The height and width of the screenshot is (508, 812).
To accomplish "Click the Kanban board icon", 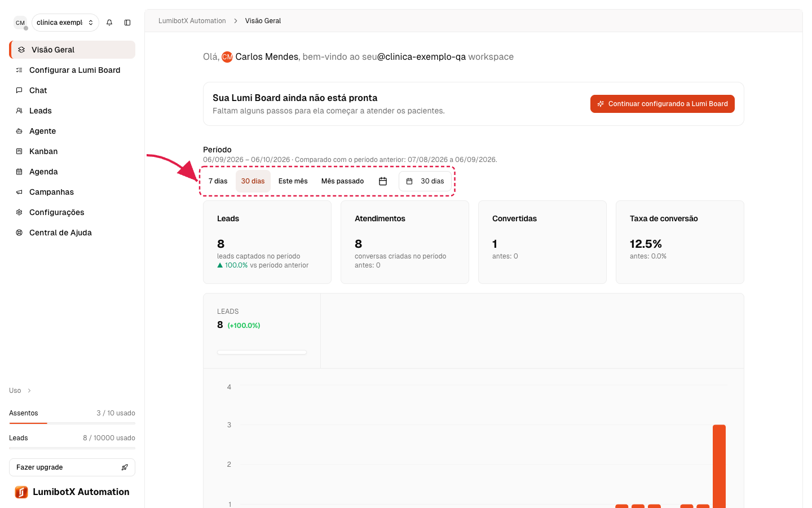I will pyautogui.click(x=19, y=151).
